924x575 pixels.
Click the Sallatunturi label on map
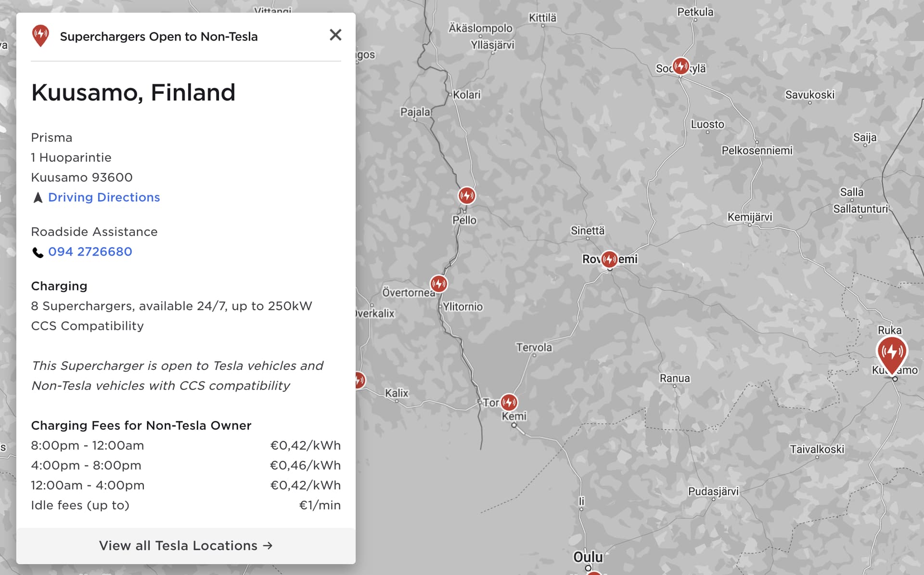(860, 209)
